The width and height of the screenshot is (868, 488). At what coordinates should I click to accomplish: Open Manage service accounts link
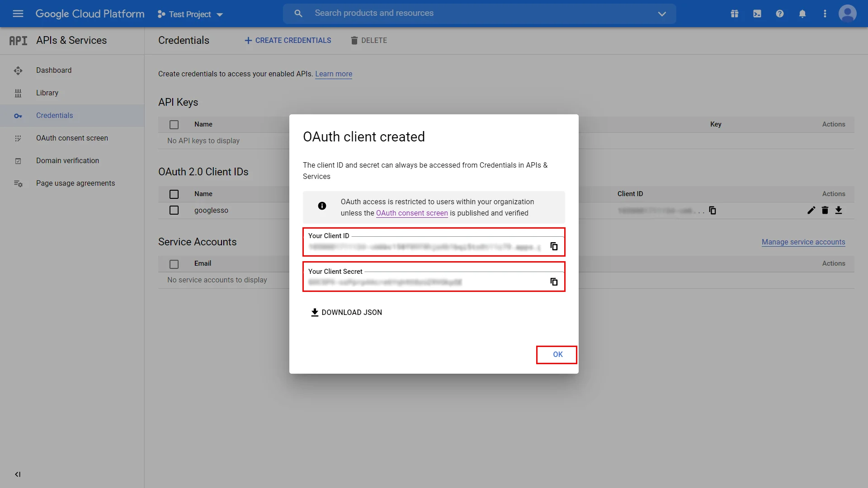803,242
